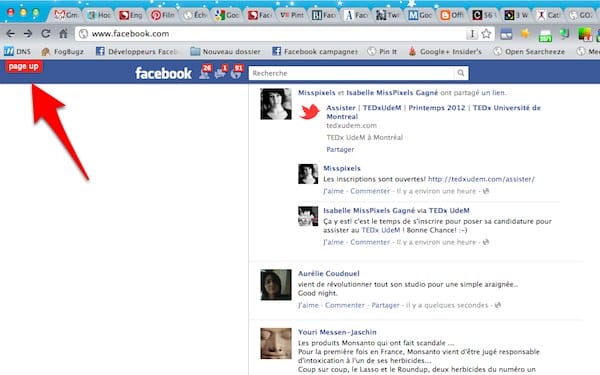Click Commenter under the Isabelle MissPixels comment
Viewport: 600px width, 375px height.
(x=370, y=242)
